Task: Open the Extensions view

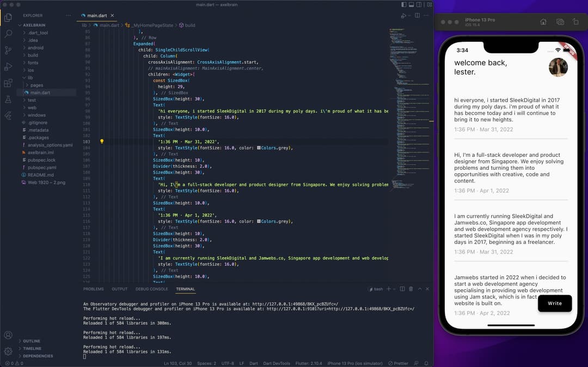Action: (8, 83)
